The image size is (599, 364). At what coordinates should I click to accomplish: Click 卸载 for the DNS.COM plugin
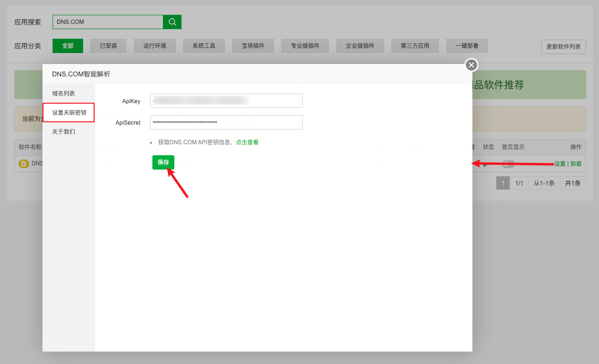click(x=576, y=164)
